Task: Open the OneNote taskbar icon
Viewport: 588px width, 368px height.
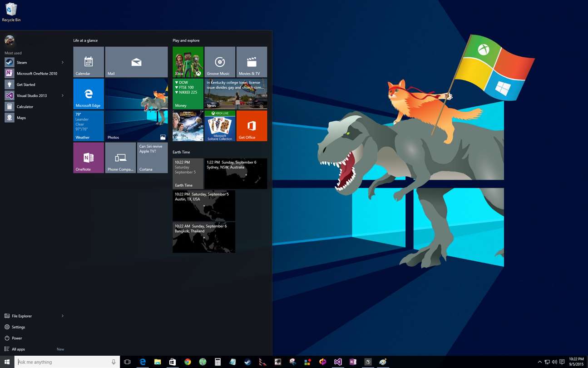Action: [353, 362]
